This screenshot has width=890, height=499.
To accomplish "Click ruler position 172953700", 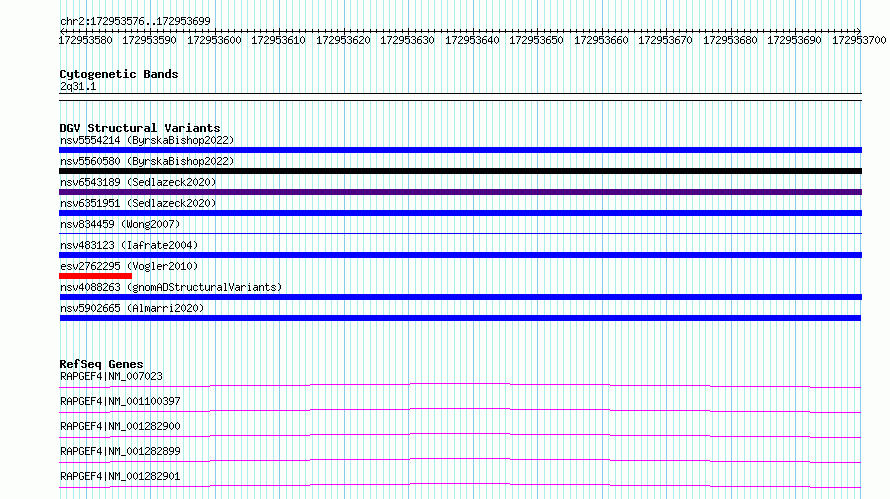I will tap(859, 40).
